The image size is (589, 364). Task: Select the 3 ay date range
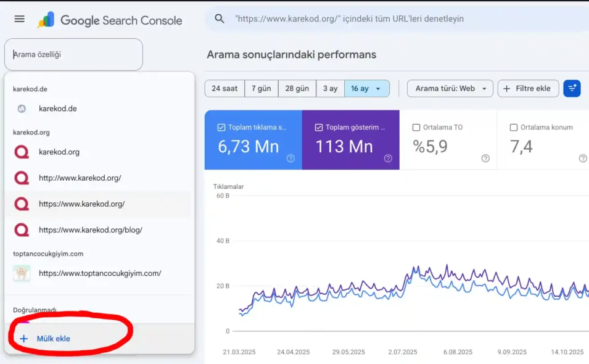[330, 89]
